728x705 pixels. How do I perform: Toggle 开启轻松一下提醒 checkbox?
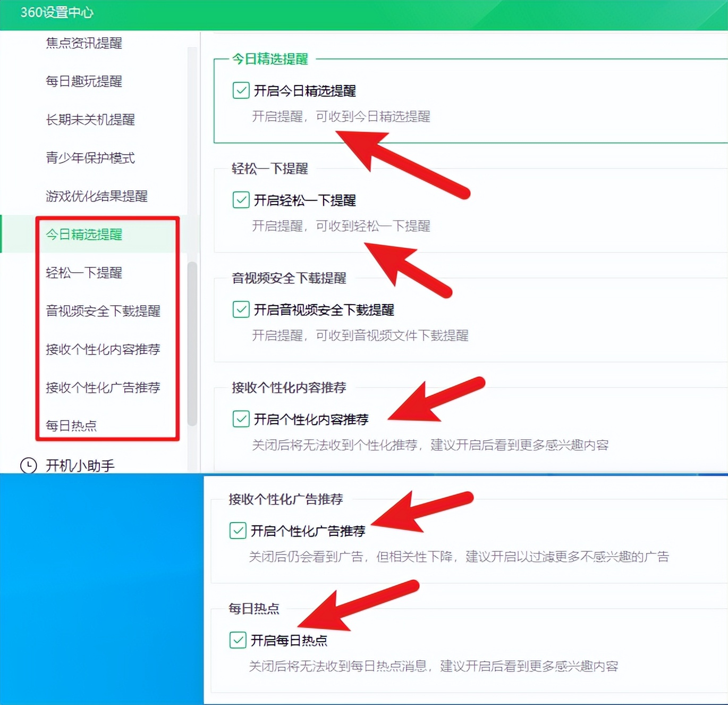pyautogui.click(x=241, y=200)
